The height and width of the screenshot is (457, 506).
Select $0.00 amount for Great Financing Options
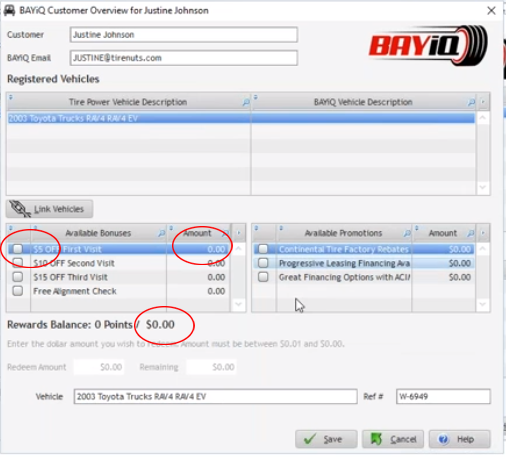point(443,277)
